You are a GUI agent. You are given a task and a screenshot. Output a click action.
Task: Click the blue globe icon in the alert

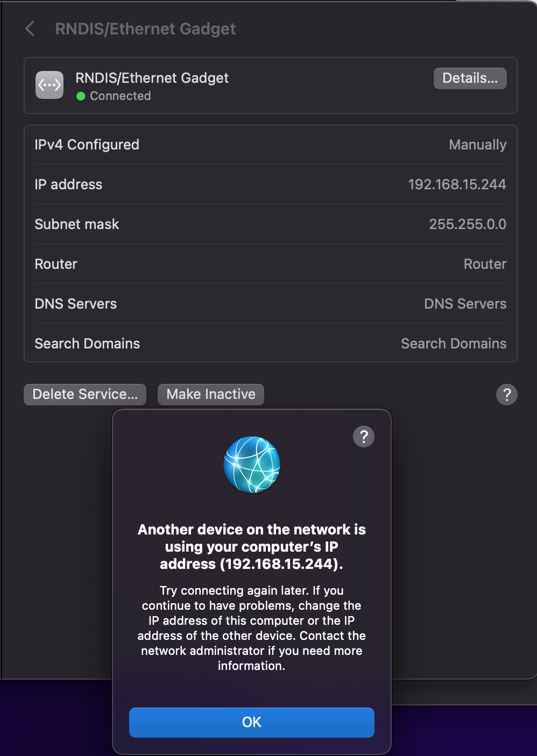pyautogui.click(x=252, y=465)
